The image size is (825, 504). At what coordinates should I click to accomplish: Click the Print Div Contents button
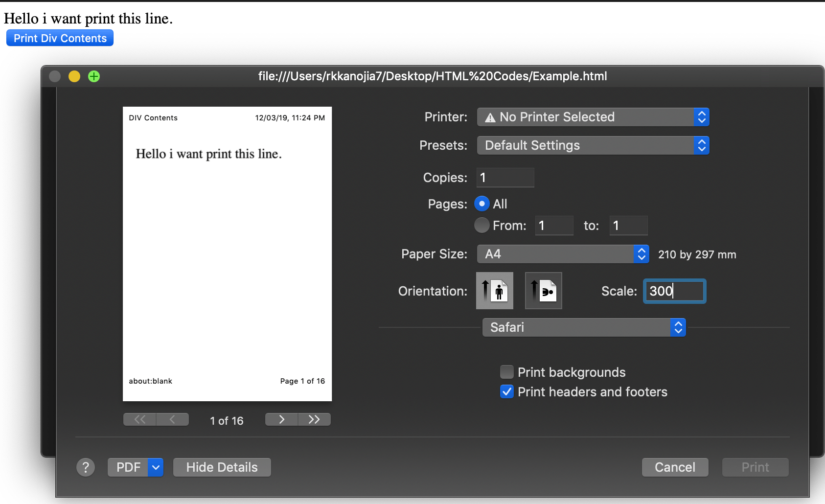pyautogui.click(x=60, y=38)
